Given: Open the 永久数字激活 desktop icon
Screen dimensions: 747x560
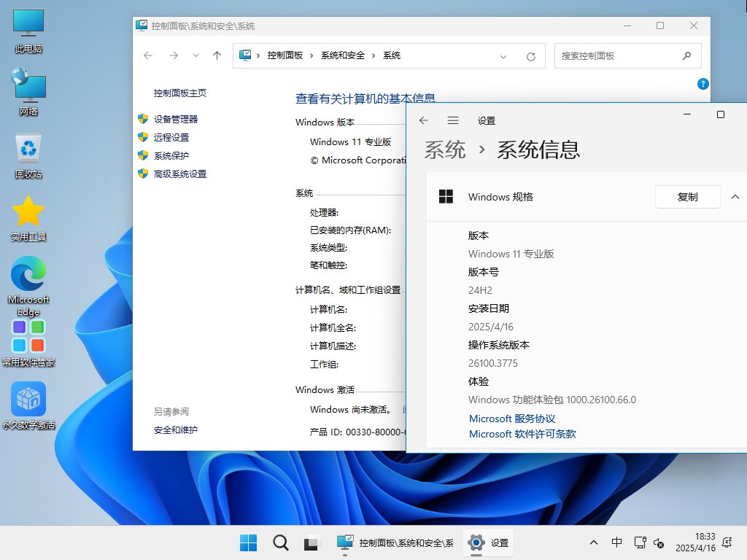Looking at the screenshot, I should tap(28, 405).
